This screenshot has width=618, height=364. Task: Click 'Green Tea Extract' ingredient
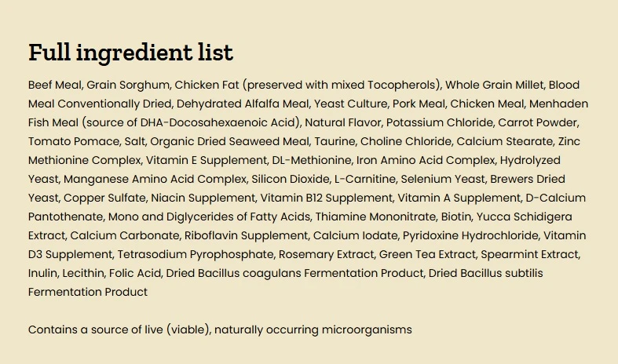coord(427,254)
